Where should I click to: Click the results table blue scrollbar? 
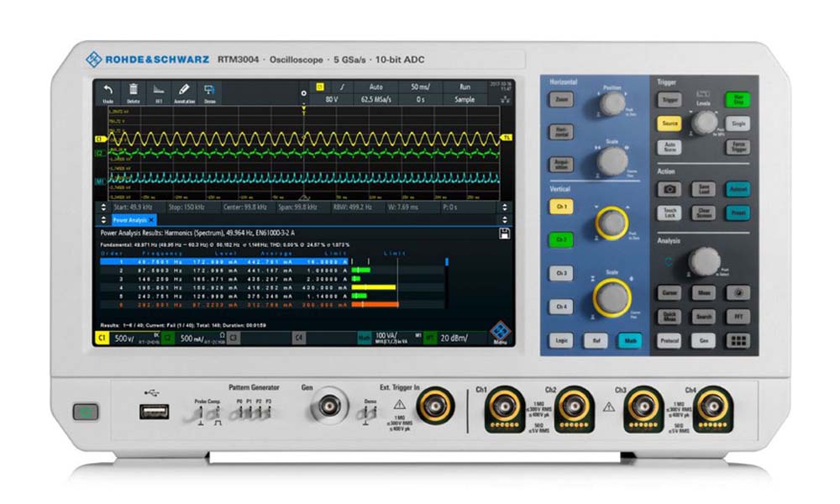coord(447,261)
